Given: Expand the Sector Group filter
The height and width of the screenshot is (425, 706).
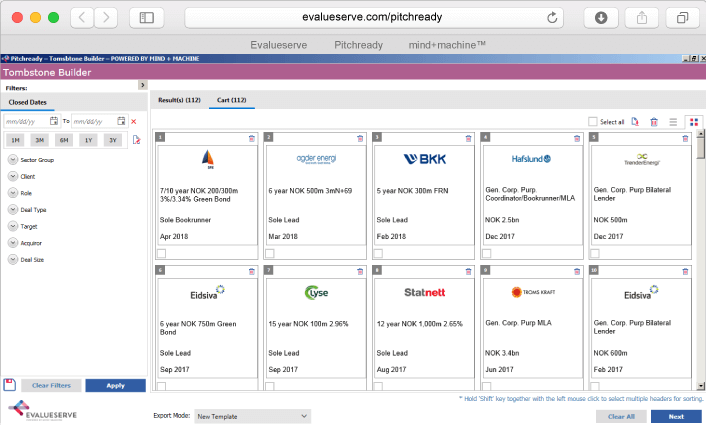Looking at the screenshot, I should click(13, 159).
